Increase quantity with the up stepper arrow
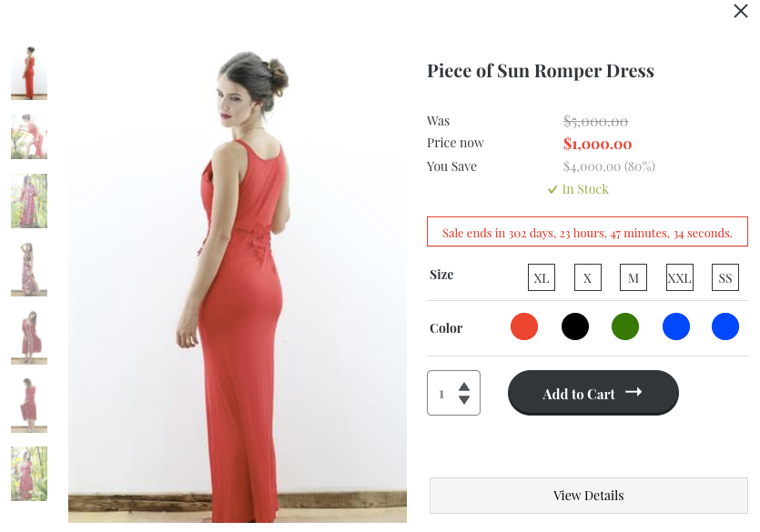The image size is (760, 532). point(465,386)
